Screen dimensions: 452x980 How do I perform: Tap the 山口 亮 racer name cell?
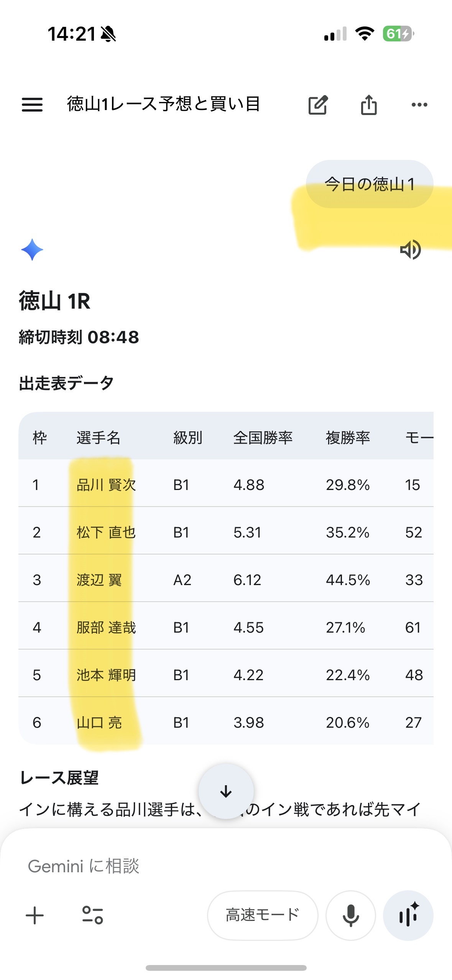point(99,723)
